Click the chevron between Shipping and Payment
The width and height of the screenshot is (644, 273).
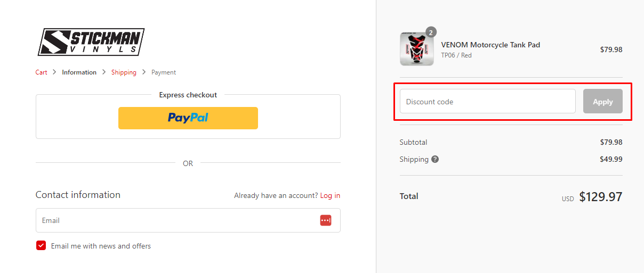[144, 72]
